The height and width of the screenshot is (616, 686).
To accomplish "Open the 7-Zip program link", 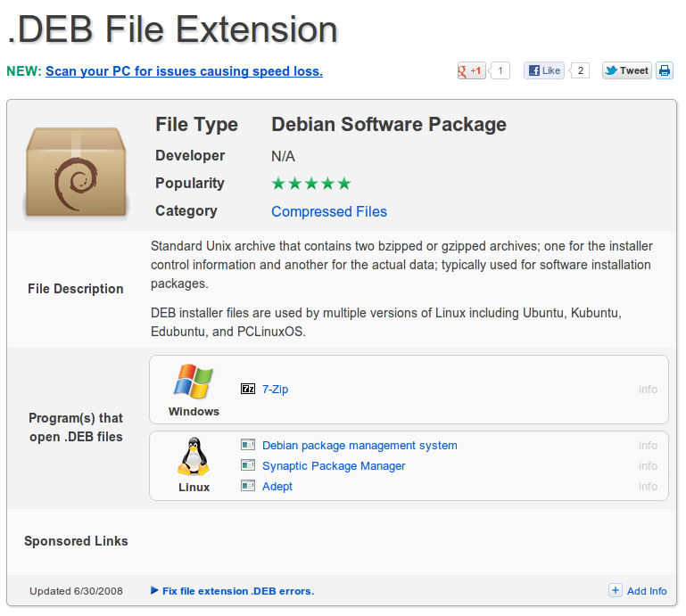I will [x=275, y=390].
